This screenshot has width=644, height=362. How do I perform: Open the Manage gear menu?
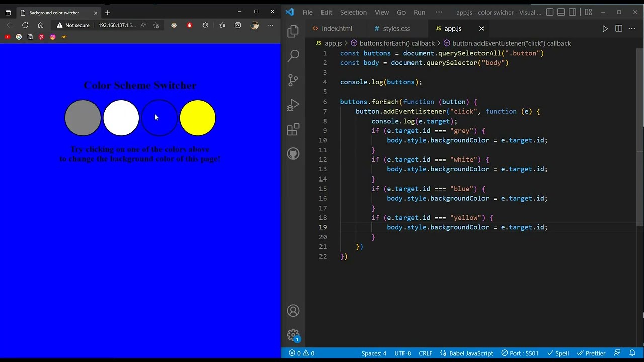tap(293, 335)
